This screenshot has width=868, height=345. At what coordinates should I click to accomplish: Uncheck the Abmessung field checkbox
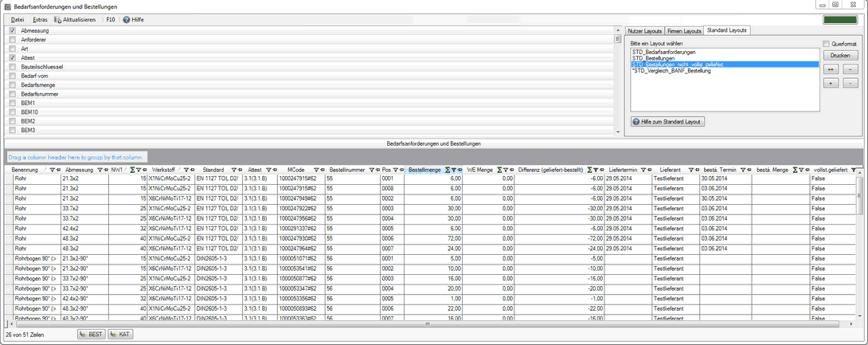point(12,30)
